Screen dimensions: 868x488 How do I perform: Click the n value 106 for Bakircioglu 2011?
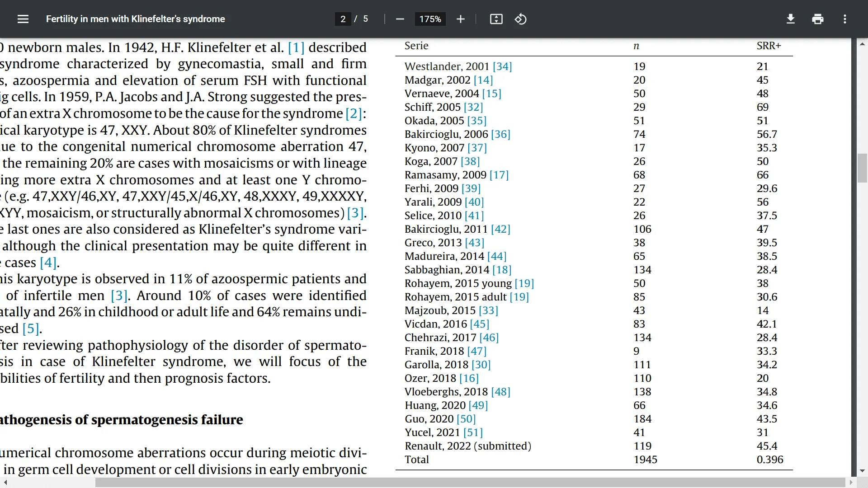(x=642, y=229)
